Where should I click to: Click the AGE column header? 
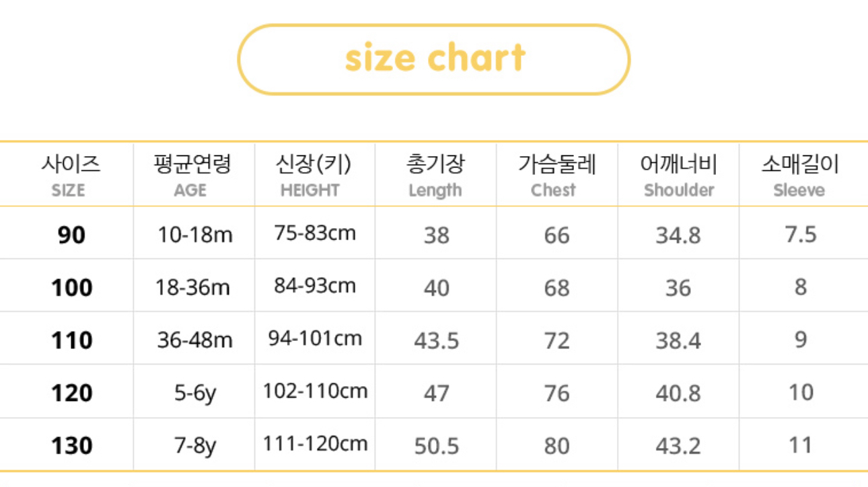click(x=191, y=175)
